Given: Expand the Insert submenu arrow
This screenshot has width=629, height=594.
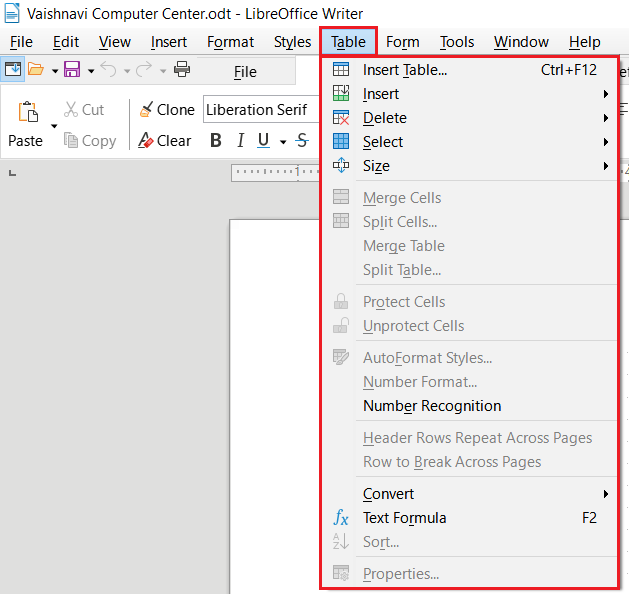Looking at the screenshot, I should (606, 94).
